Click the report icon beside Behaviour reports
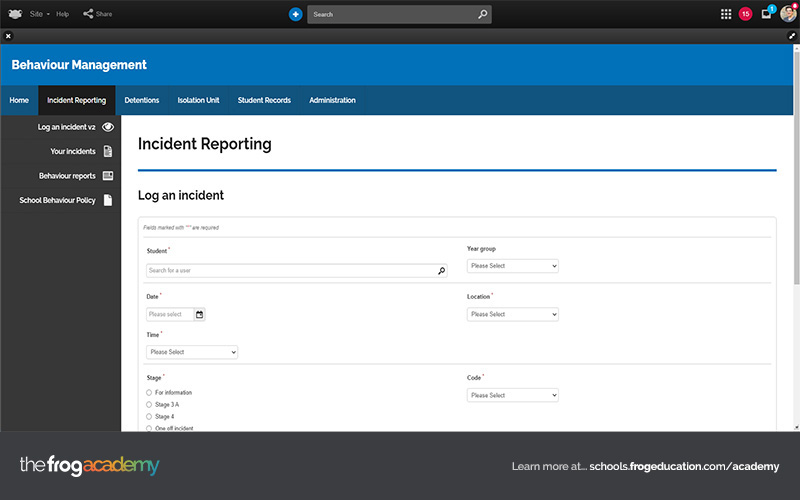This screenshot has width=800, height=500. (108, 176)
